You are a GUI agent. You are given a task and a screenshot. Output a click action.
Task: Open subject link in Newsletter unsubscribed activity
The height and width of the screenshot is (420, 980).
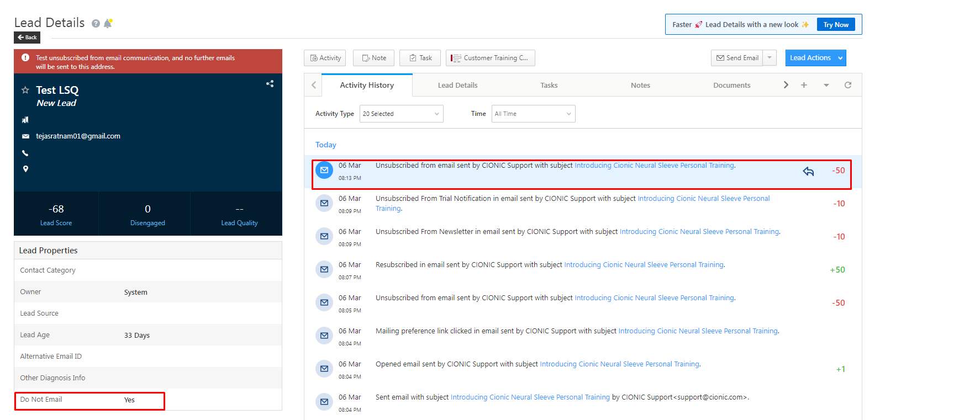click(699, 232)
